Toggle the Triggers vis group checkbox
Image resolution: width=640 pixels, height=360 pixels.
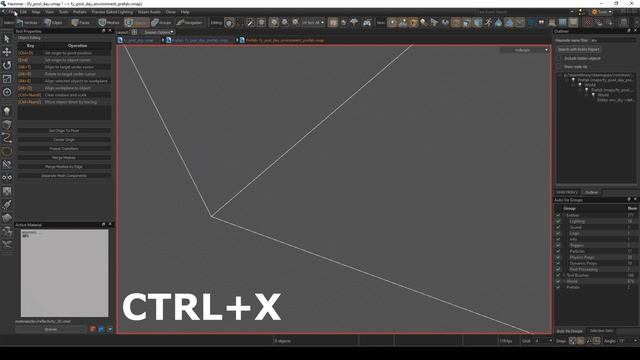click(558, 245)
